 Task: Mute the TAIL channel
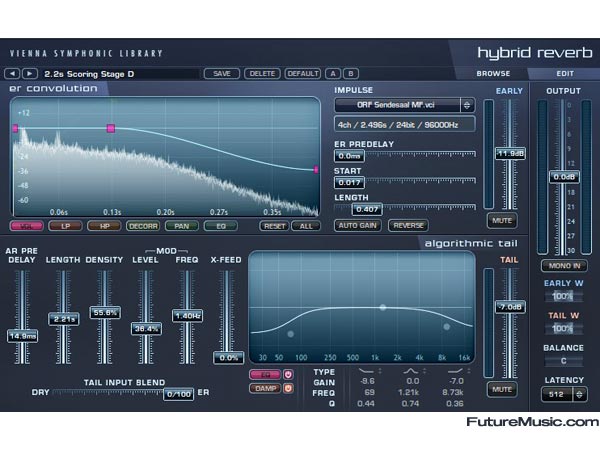point(502,390)
